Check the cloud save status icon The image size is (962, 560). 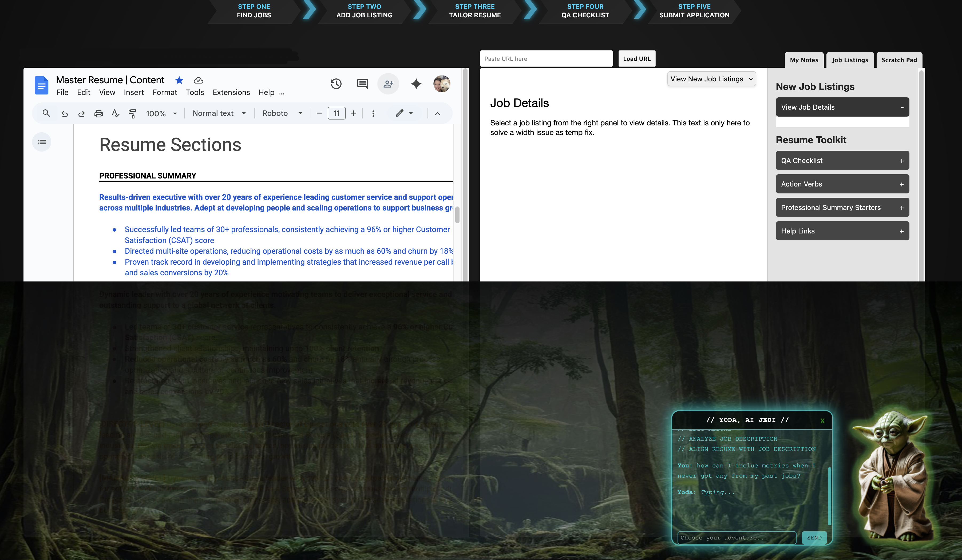point(198,80)
